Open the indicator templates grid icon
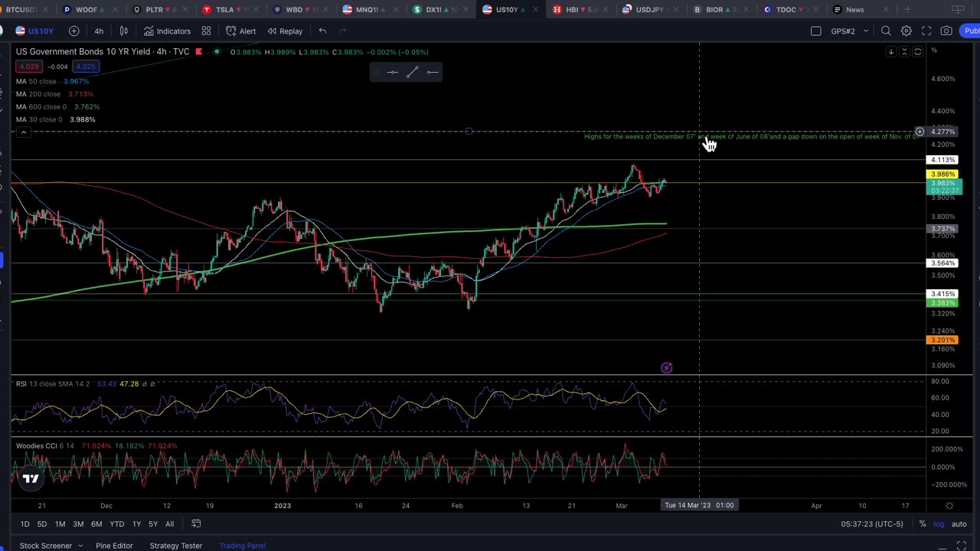 click(x=206, y=31)
